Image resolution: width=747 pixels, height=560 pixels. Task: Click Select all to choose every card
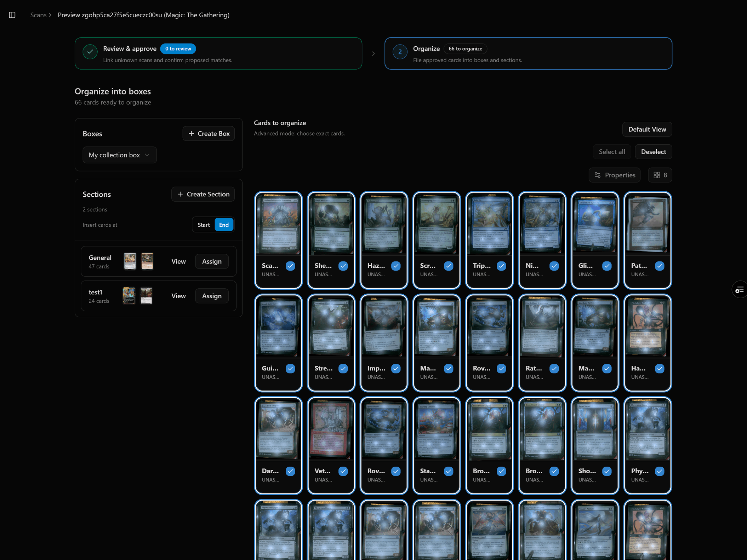pyautogui.click(x=612, y=151)
